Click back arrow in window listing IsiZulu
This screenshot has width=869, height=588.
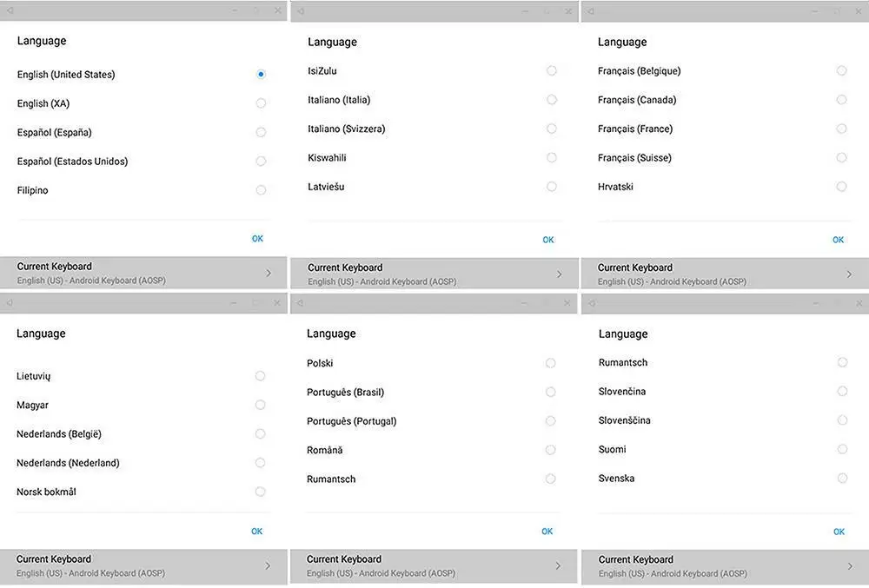click(x=300, y=11)
